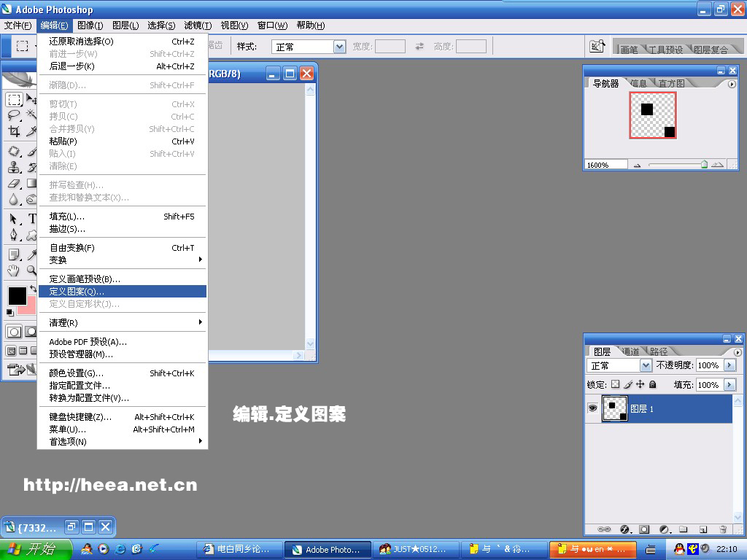Screen dimensions: 747x560
Task: Add a layer style via fx icon
Action: point(624,529)
